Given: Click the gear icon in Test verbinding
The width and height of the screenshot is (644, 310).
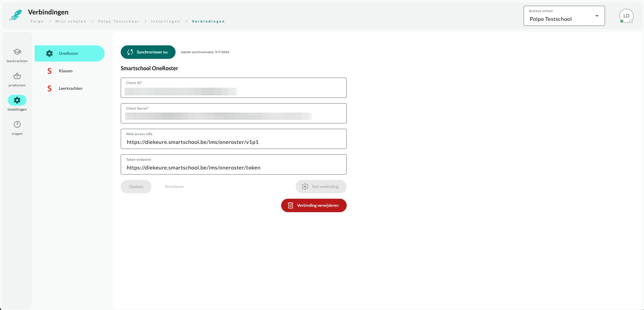Looking at the screenshot, I should (305, 187).
